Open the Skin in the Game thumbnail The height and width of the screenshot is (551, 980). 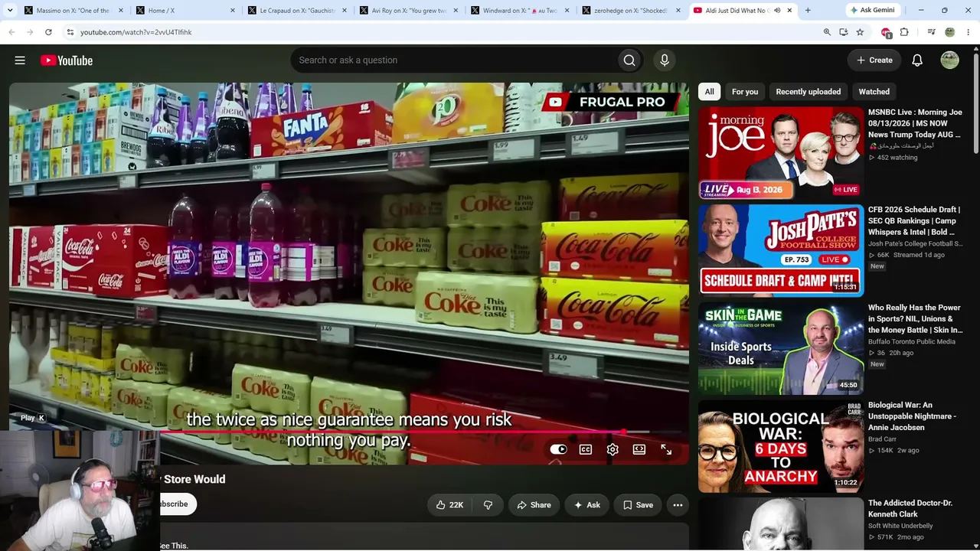(781, 348)
